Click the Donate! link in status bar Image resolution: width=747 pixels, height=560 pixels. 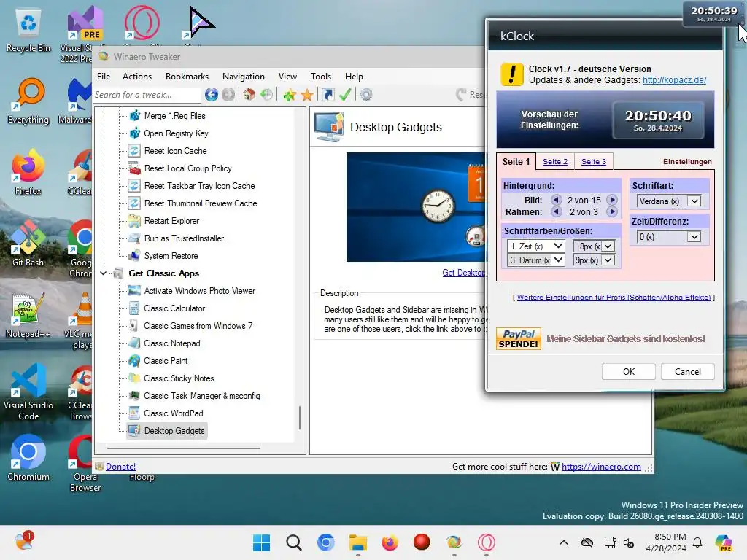[120, 467]
